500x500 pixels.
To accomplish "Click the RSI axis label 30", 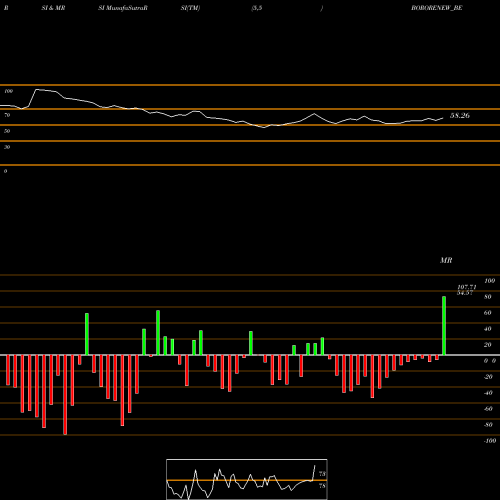I will point(7,147).
